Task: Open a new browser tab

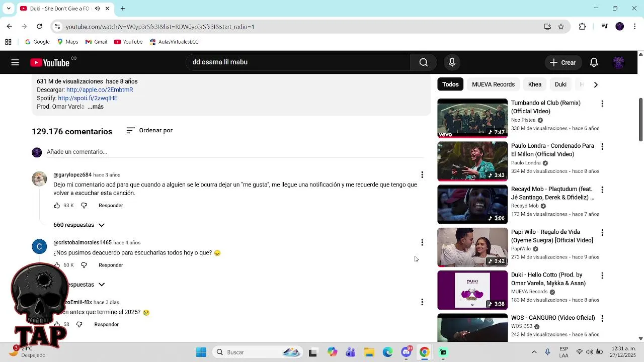Action: click(x=122, y=9)
